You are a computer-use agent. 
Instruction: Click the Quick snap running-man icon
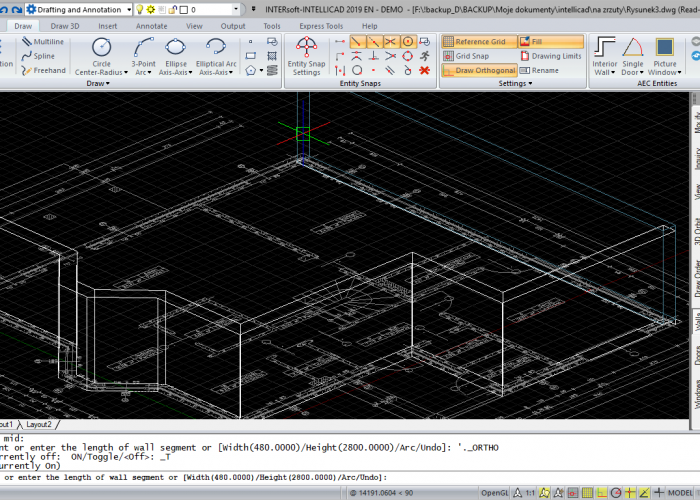424,56
